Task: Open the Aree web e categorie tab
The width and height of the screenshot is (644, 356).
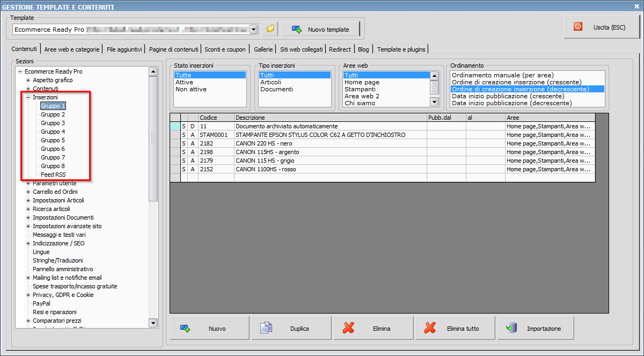Action: [72, 49]
